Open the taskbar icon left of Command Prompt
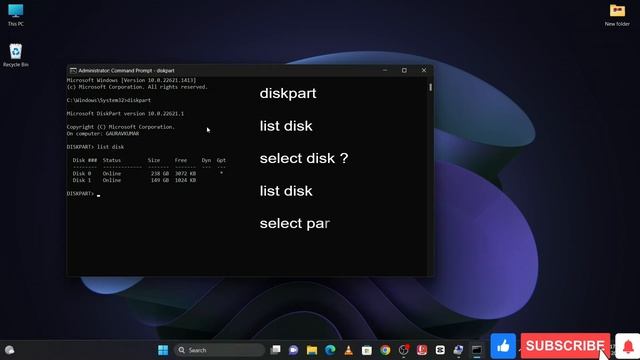Image resolution: width=640 pixels, height=360 pixels. 458,350
